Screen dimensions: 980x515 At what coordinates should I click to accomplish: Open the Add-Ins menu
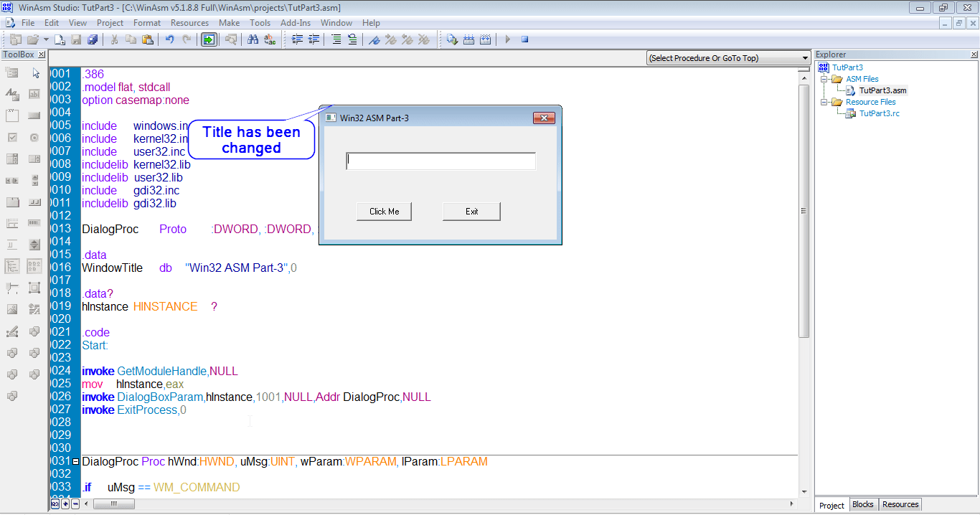pyautogui.click(x=296, y=23)
